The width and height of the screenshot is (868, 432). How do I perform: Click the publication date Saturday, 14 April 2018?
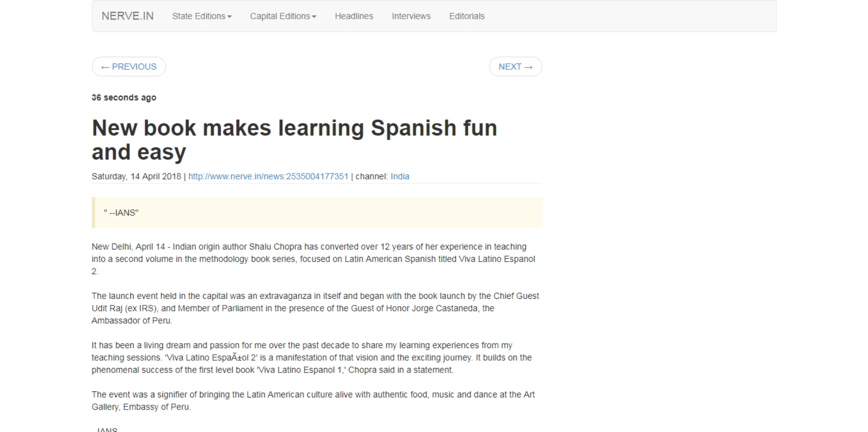click(x=136, y=176)
